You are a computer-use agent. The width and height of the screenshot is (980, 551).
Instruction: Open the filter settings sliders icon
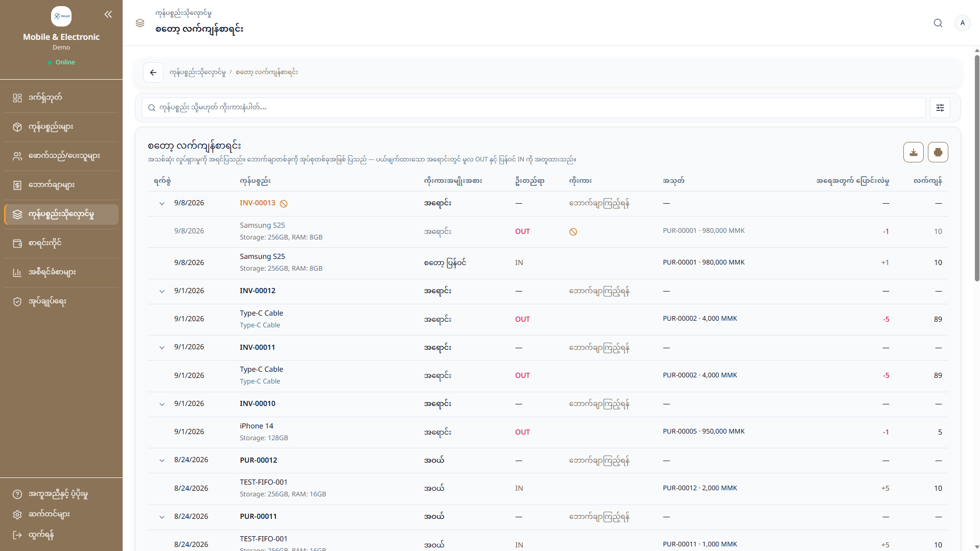(x=940, y=108)
